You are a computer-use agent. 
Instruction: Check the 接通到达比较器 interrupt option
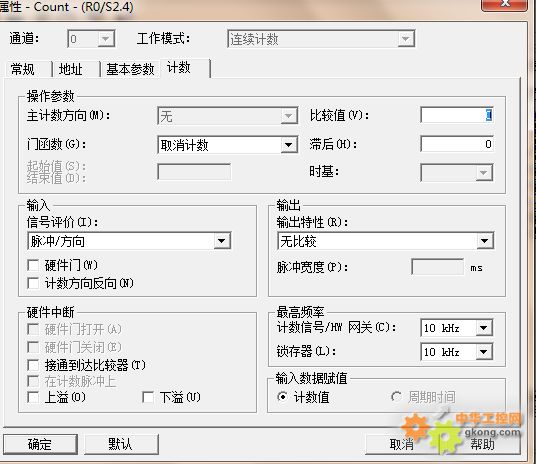click(x=33, y=365)
